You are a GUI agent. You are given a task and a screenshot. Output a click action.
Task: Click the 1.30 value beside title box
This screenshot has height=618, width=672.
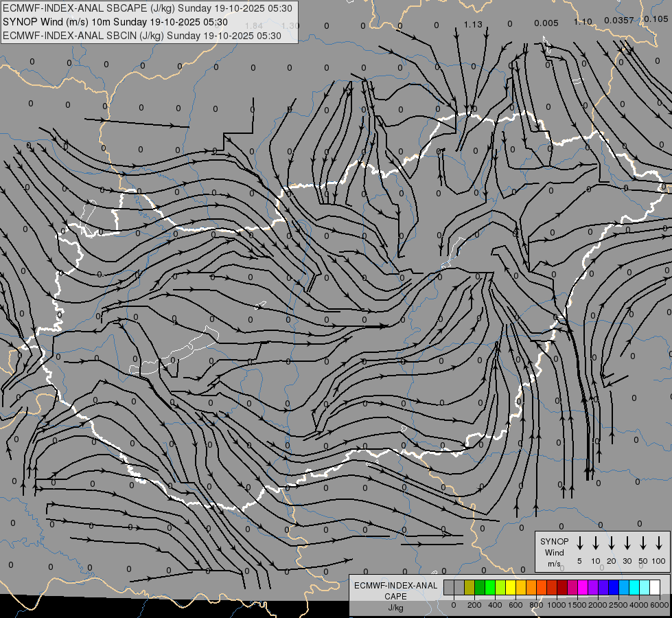pyautogui.click(x=290, y=25)
